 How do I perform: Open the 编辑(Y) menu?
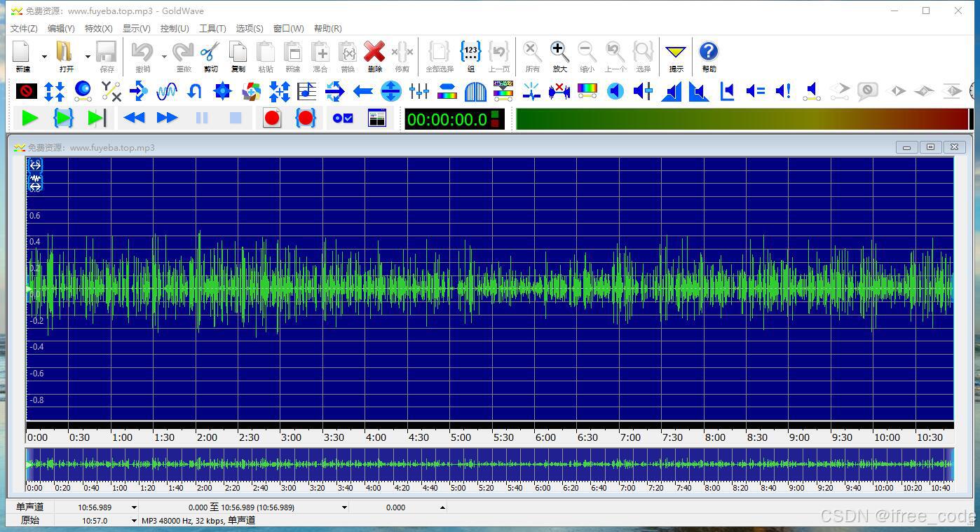point(61,29)
